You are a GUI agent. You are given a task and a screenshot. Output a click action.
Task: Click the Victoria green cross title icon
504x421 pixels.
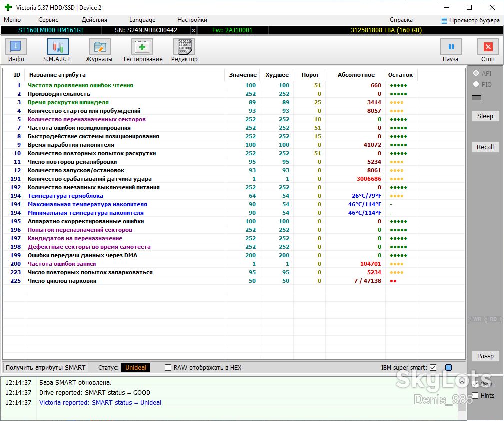pyautogui.click(x=8, y=7)
